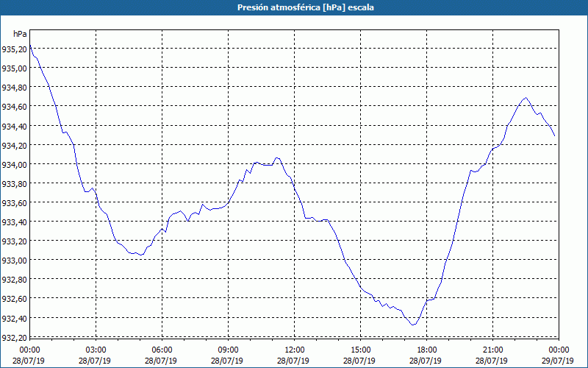588x368 pixels.
Task: Click the pressure curve peak near 22:30
Action: pos(526,98)
